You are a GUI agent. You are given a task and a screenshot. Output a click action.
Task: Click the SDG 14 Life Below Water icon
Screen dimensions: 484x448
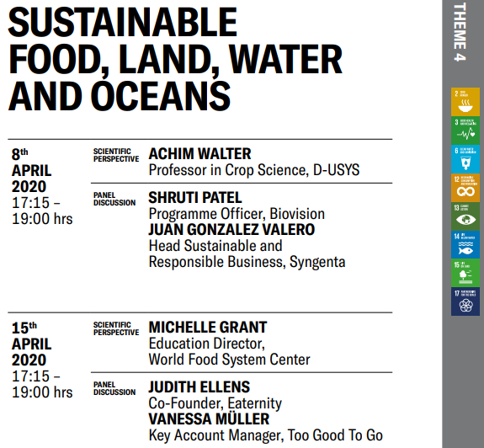[465, 244]
